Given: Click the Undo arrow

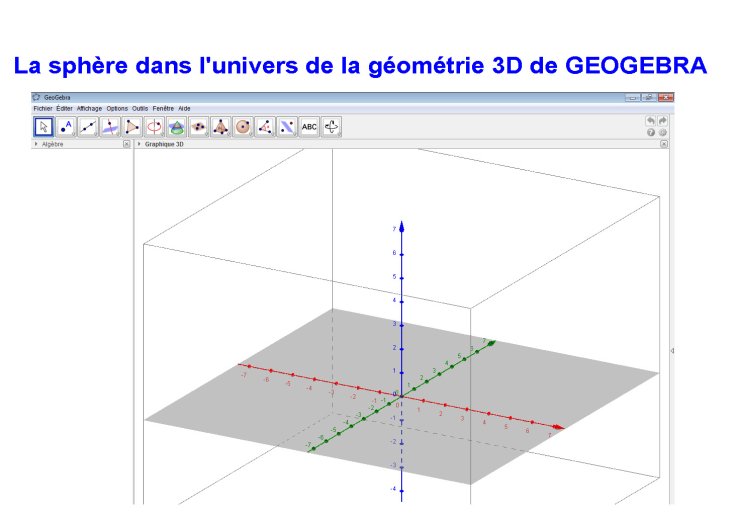Looking at the screenshot, I should 651,121.
